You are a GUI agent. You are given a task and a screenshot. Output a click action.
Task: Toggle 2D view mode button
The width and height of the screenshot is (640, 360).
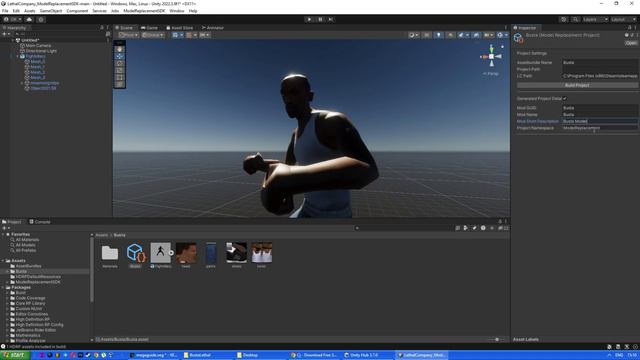point(427,35)
